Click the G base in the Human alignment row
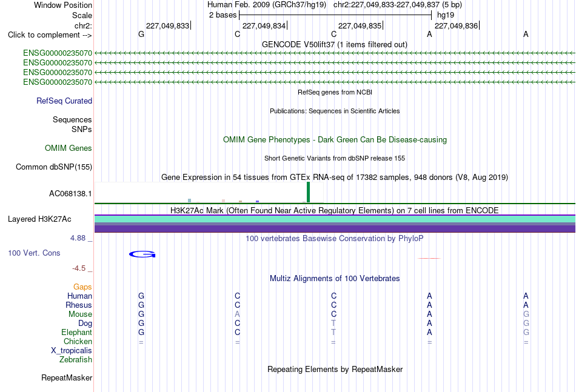The image size is (576, 392). tap(141, 296)
